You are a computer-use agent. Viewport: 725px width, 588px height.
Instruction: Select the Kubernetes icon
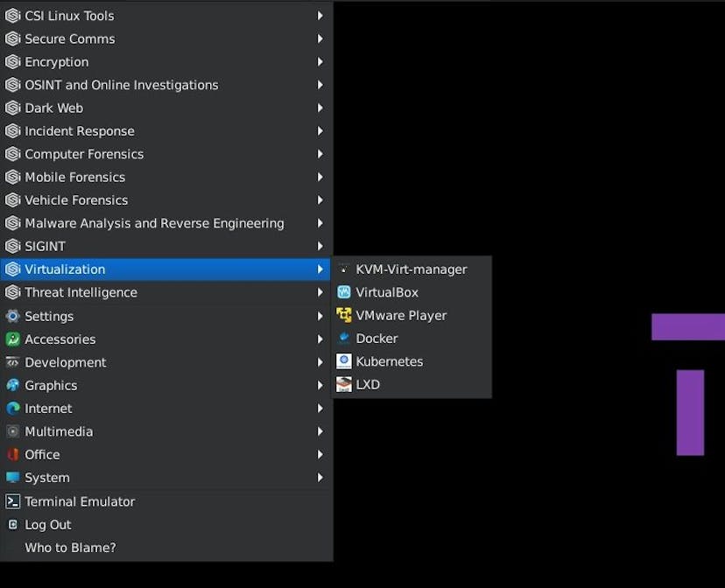pyautogui.click(x=343, y=361)
